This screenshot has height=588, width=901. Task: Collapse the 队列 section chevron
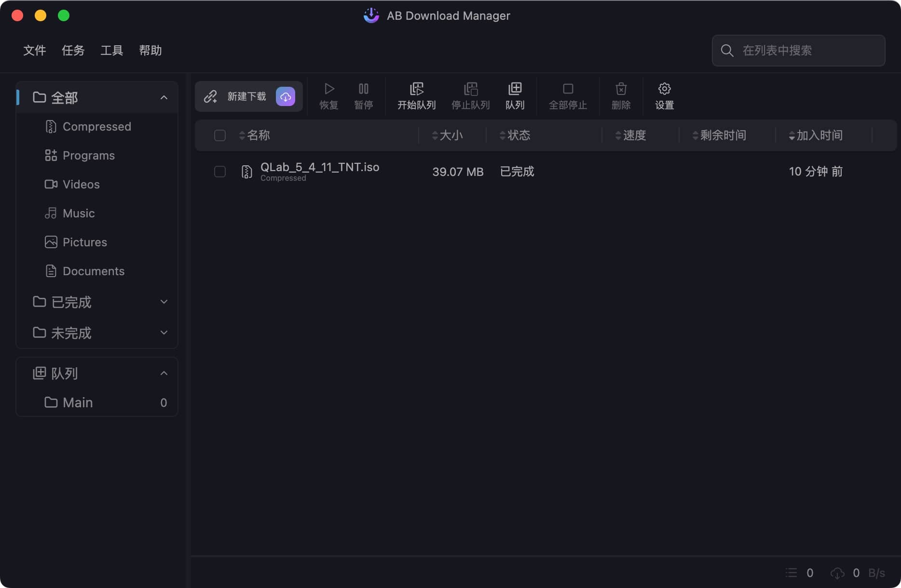[164, 373]
